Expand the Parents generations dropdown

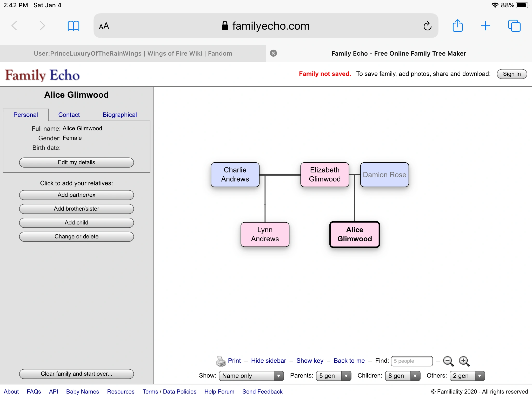click(x=333, y=376)
